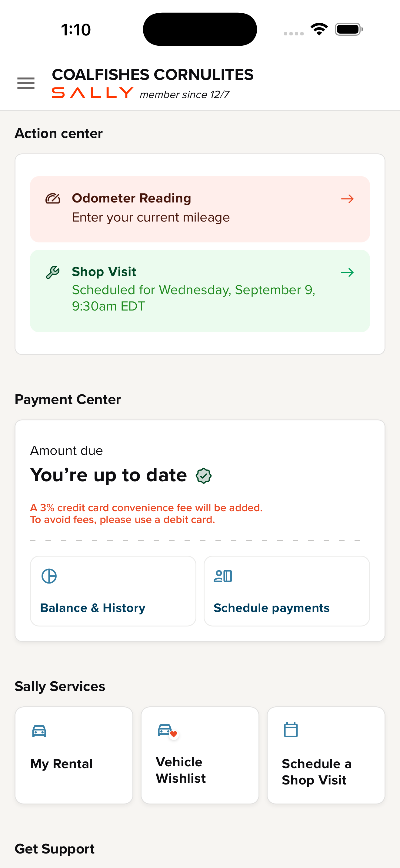The width and height of the screenshot is (400, 868).
Task: Tap the green arrow on Shop Visit
Action: (347, 272)
